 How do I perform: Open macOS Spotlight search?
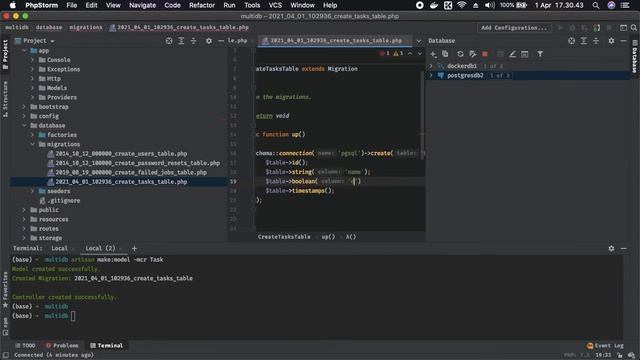coord(596,5)
